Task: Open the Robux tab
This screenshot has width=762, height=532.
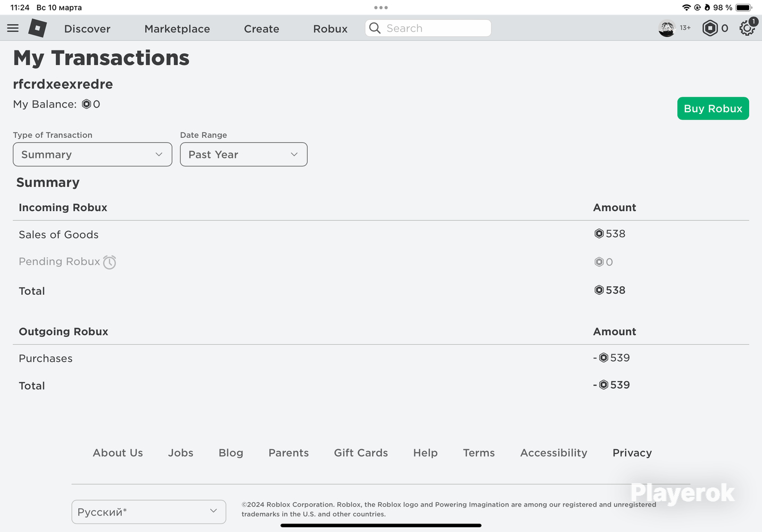Action: coord(330,29)
